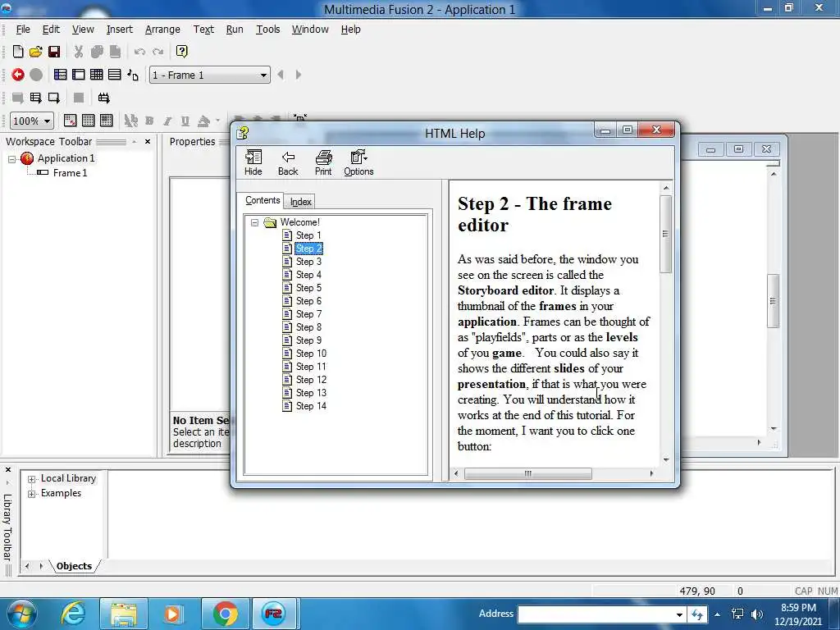Viewport: 840px width, 630px height.
Task: Expand the Examples library node
Action: 32,493
